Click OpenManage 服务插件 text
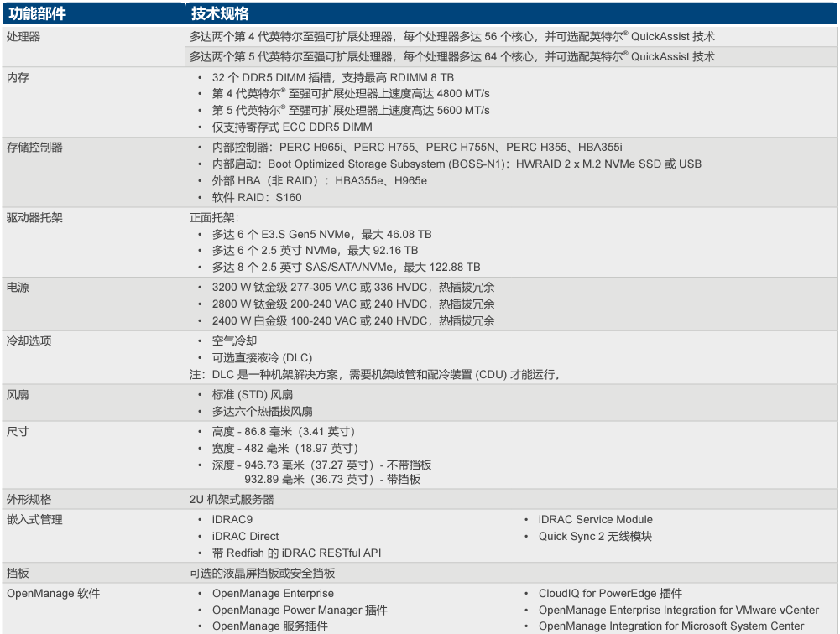The width and height of the screenshot is (840, 634). point(269,626)
